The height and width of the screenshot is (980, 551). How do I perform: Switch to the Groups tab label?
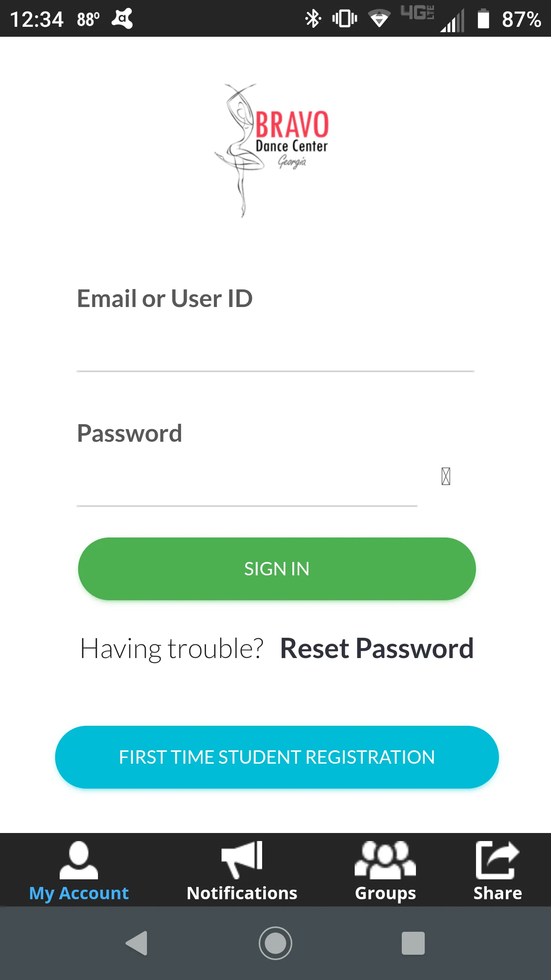[385, 893]
